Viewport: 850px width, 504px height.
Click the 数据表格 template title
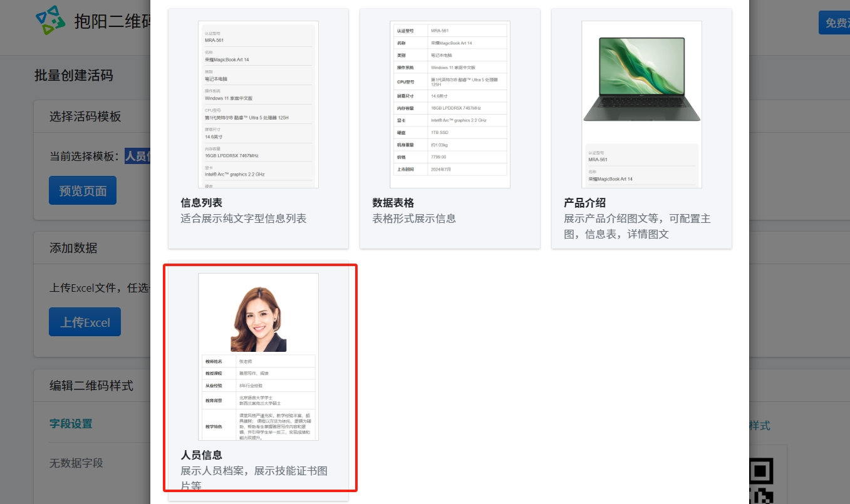point(393,203)
